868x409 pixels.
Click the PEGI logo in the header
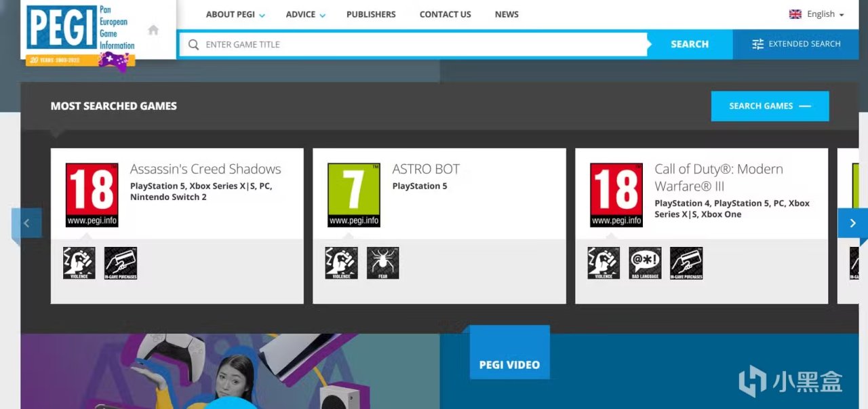point(81,28)
